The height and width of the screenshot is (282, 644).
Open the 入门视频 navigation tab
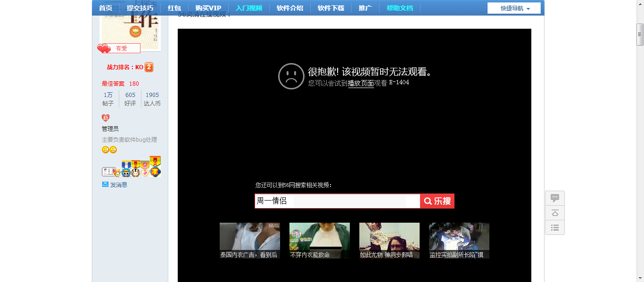(249, 8)
